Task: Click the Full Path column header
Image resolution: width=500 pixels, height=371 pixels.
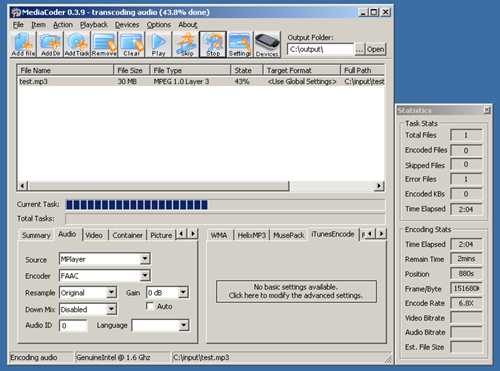Action: tap(363, 70)
